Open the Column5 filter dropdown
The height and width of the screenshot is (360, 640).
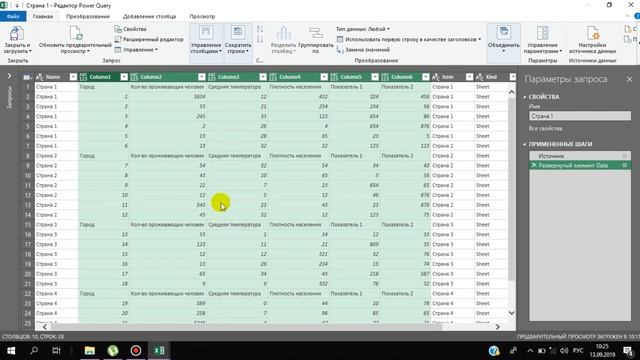coord(375,77)
